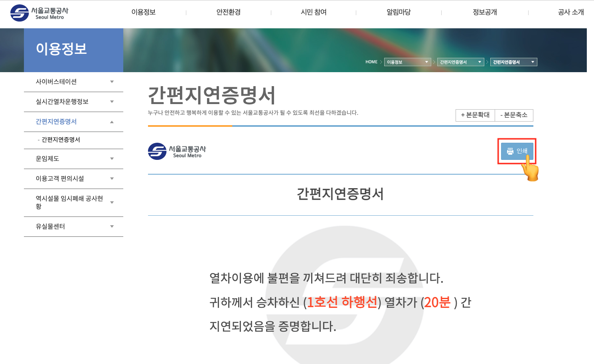Viewport: 594px width, 364px height.
Task: Expand 실시간열차운행정보 sidebar section
Action: pos(73,102)
